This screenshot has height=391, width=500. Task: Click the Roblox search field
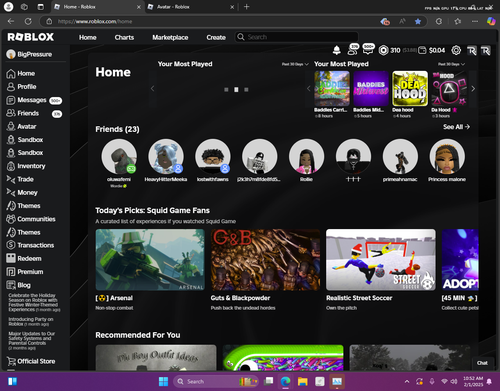(x=297, y=37)
